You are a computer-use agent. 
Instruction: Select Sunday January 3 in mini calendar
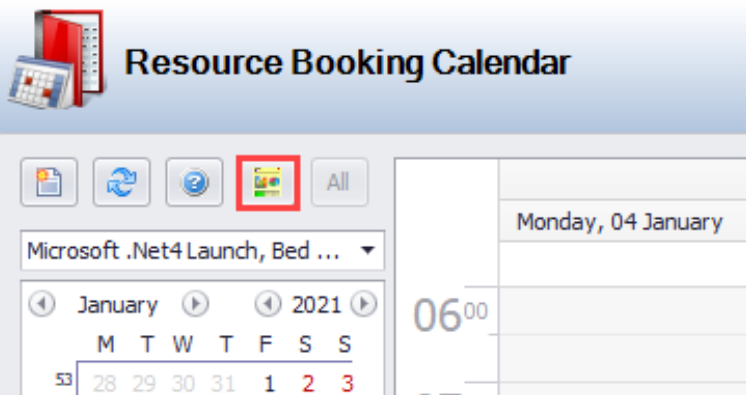(347, 383)
